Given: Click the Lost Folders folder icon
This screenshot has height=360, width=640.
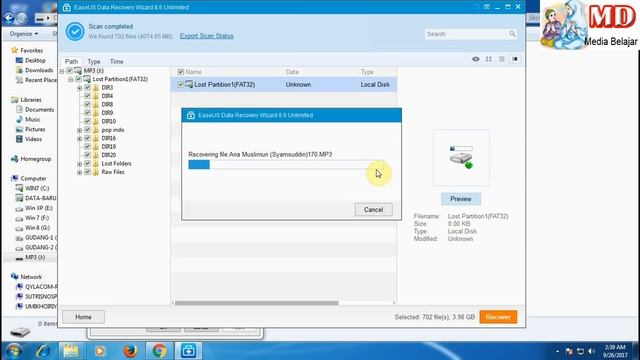Looking at the screenshot, I should click(96, 164).
